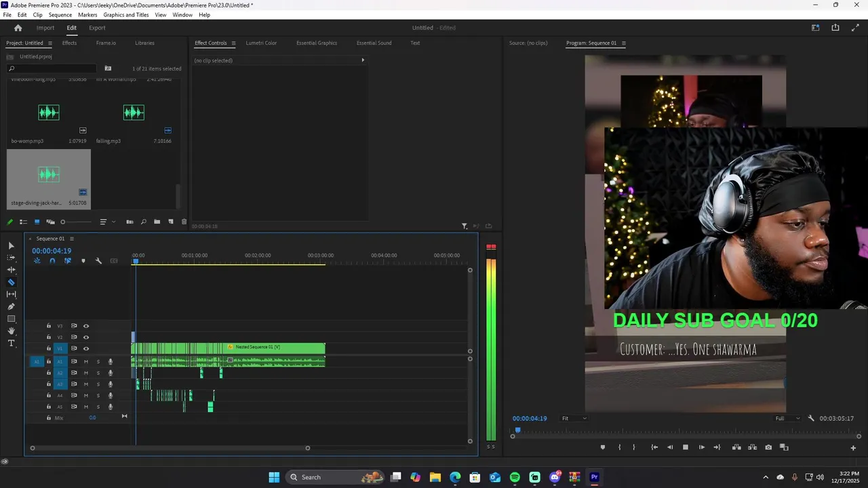Solo audio track A2
Viewport: 868px width, 488px height.
(x=98, y=373)
